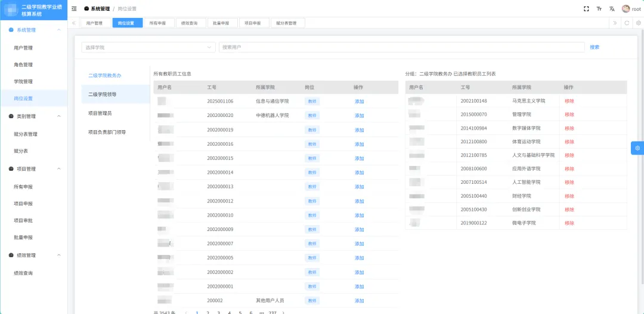The height and width of the screenshot is (314, 644).
Task: Open the root user avatar menu
Action: (x=631, y=8)
